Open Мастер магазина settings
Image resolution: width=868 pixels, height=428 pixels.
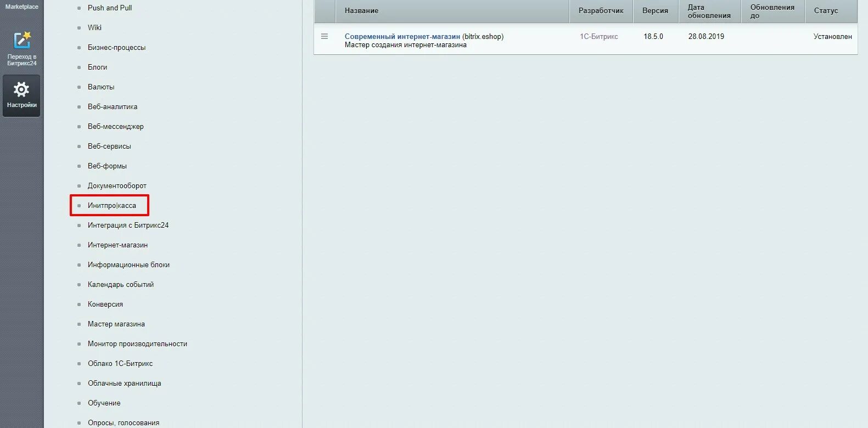coord(116,324)
